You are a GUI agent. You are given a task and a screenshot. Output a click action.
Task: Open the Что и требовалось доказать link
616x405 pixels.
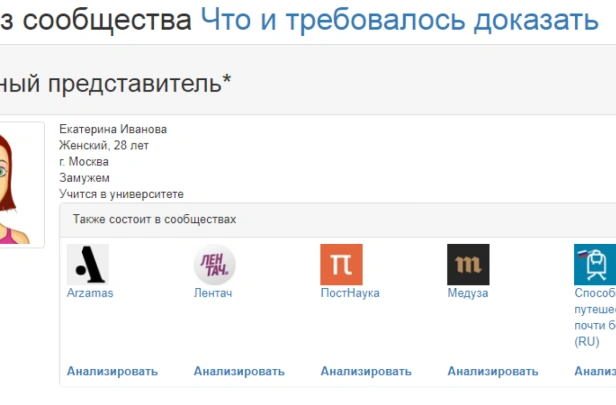(400, 20)
